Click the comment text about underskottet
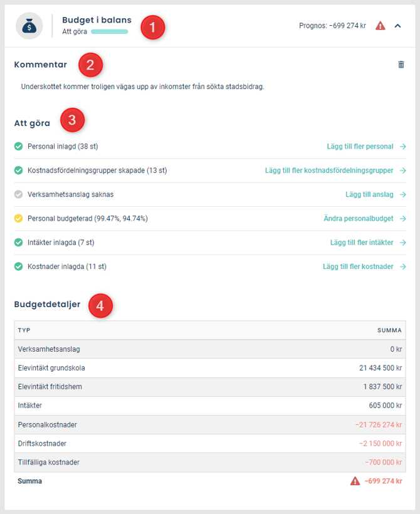This screenshot has width=420, height=514. tap(143, 87)
